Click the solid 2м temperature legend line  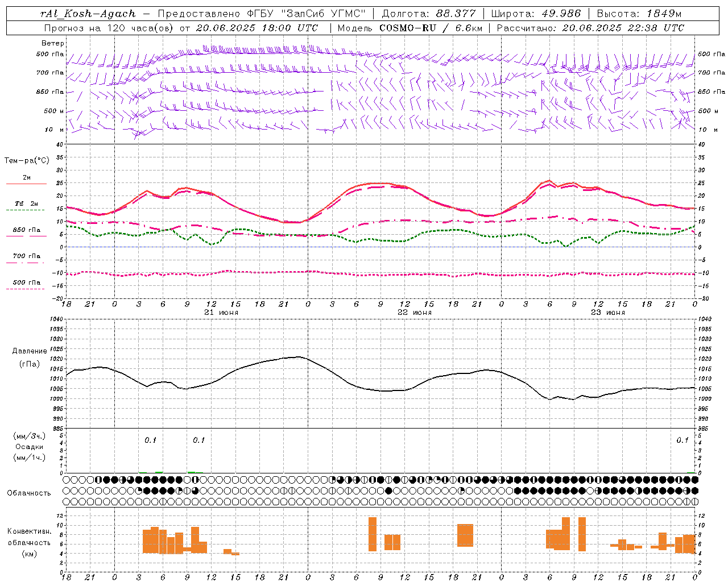[26, 184]
